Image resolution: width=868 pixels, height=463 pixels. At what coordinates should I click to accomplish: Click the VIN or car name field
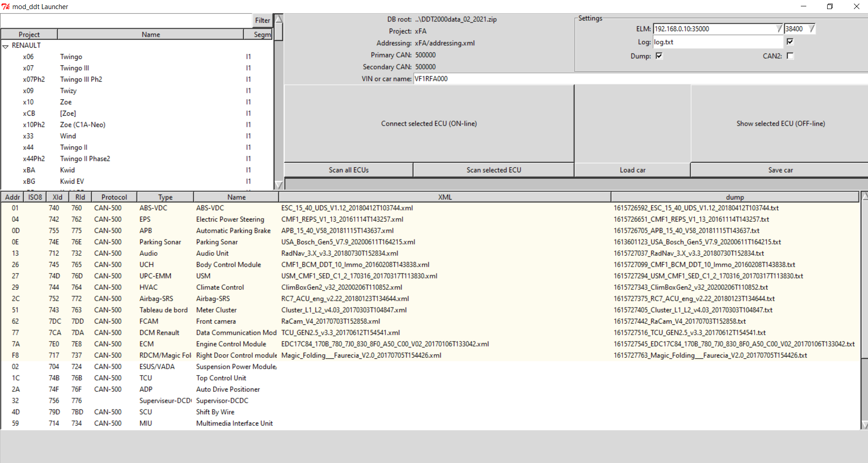pyautogui.click(x=640, y=78)
